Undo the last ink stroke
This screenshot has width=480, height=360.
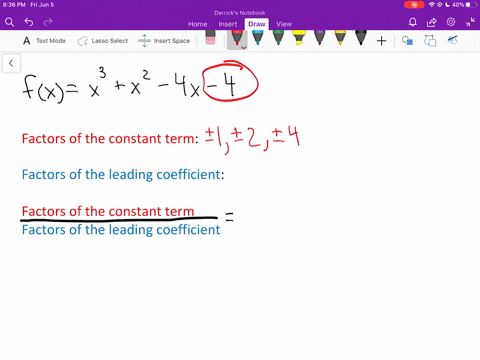point(29,22)
